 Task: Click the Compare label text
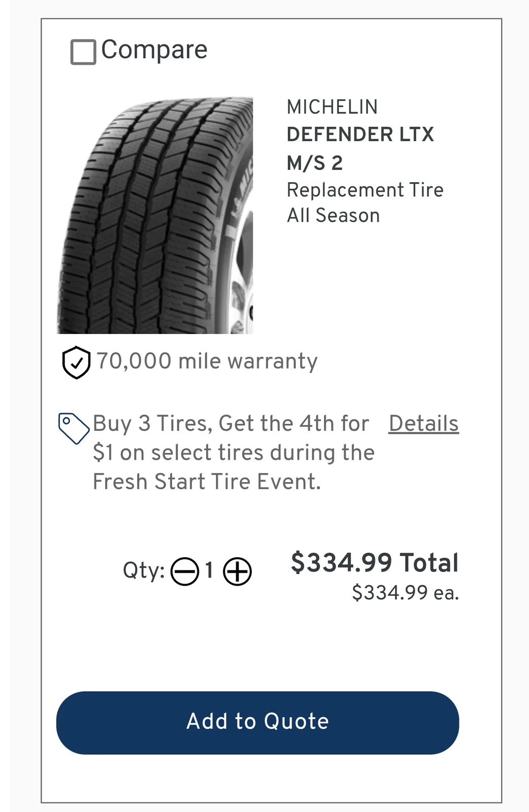tap(154, 50)
